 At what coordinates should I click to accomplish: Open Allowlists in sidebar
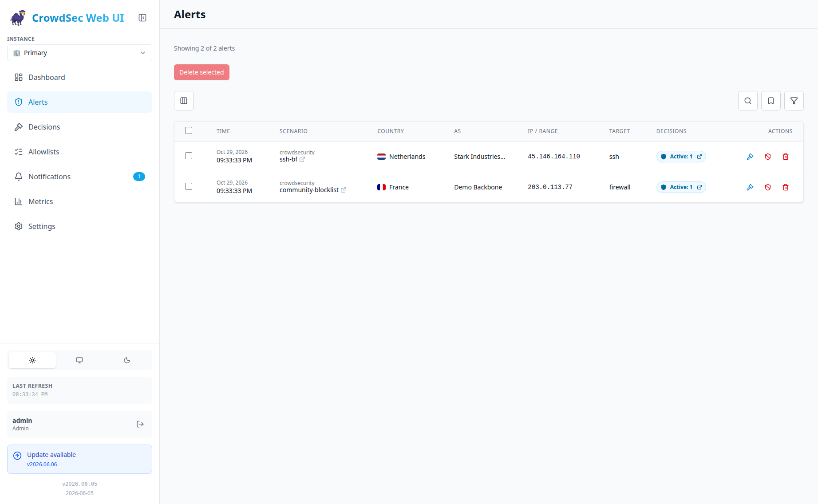coord(79,152)
